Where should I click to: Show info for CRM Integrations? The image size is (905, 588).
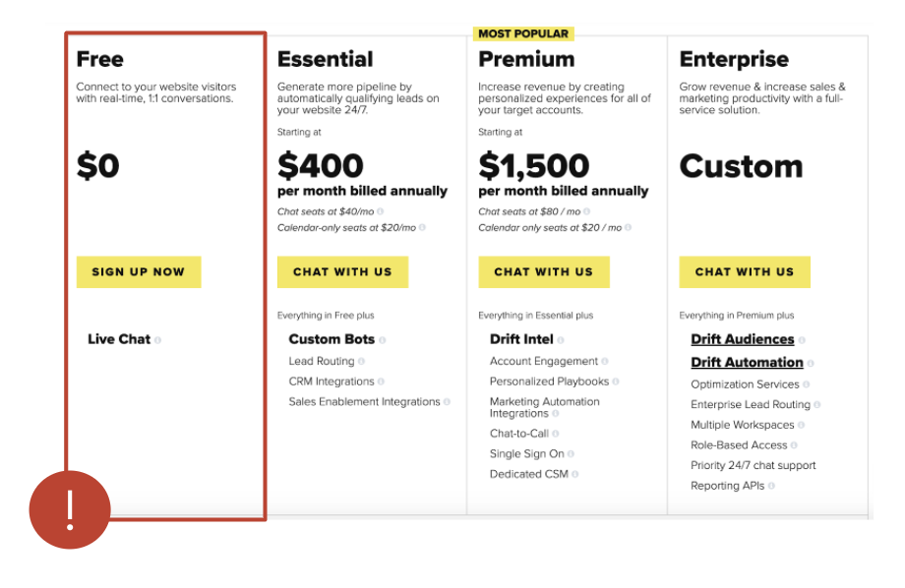click(x=381, y=382)
